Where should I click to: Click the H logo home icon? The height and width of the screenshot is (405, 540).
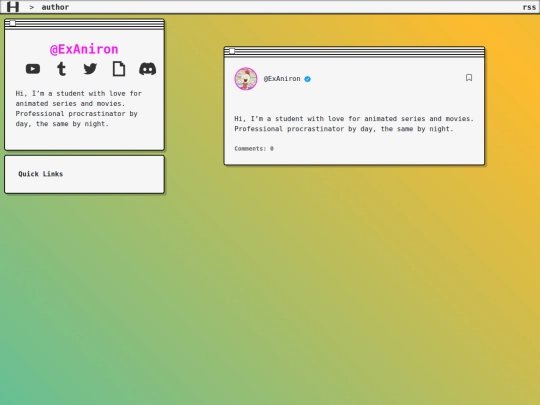point(13,7)
